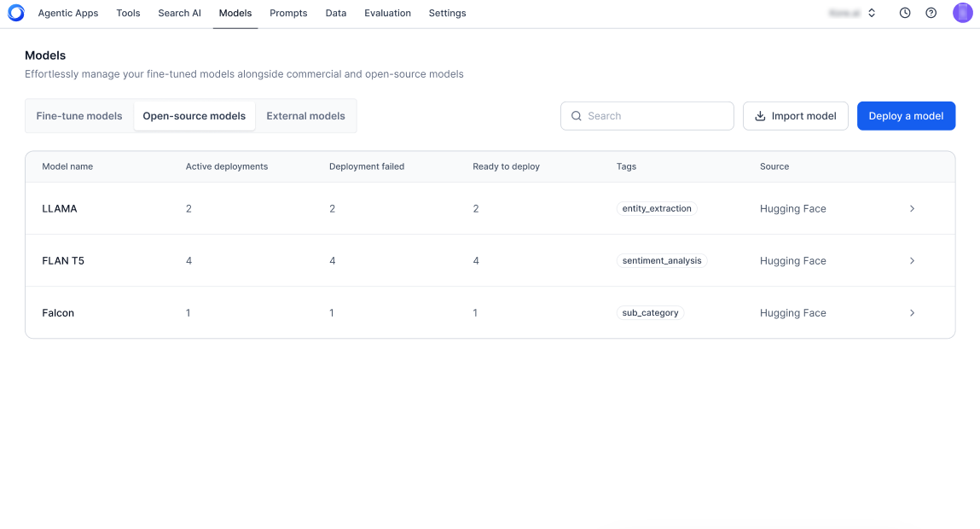
Task: Select the Open-source models tab
Action: tap(194, 116)
